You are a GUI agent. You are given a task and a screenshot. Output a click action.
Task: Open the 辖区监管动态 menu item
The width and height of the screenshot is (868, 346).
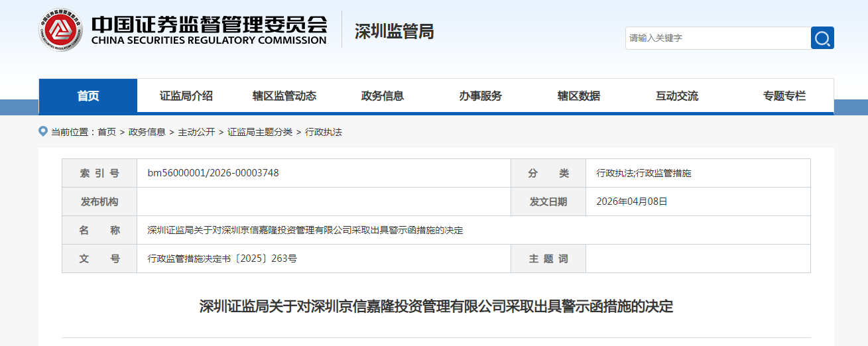(284, 96)
